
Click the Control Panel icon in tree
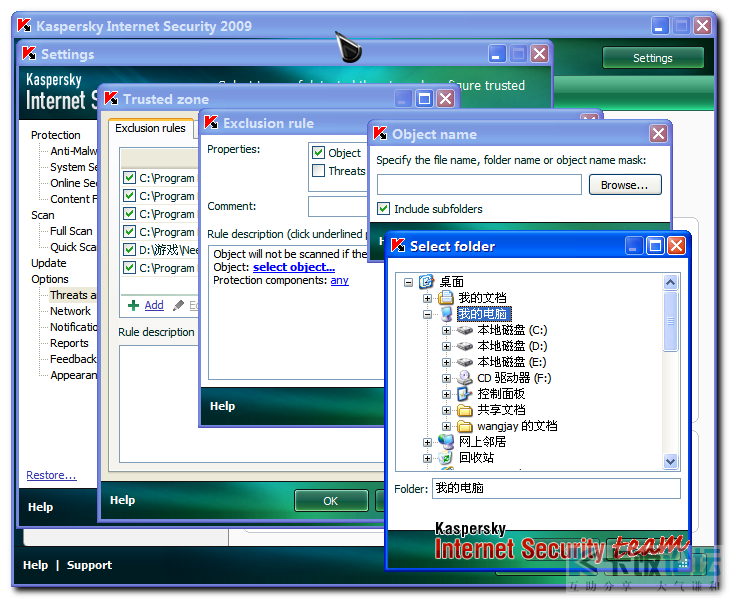pos(464,394)
